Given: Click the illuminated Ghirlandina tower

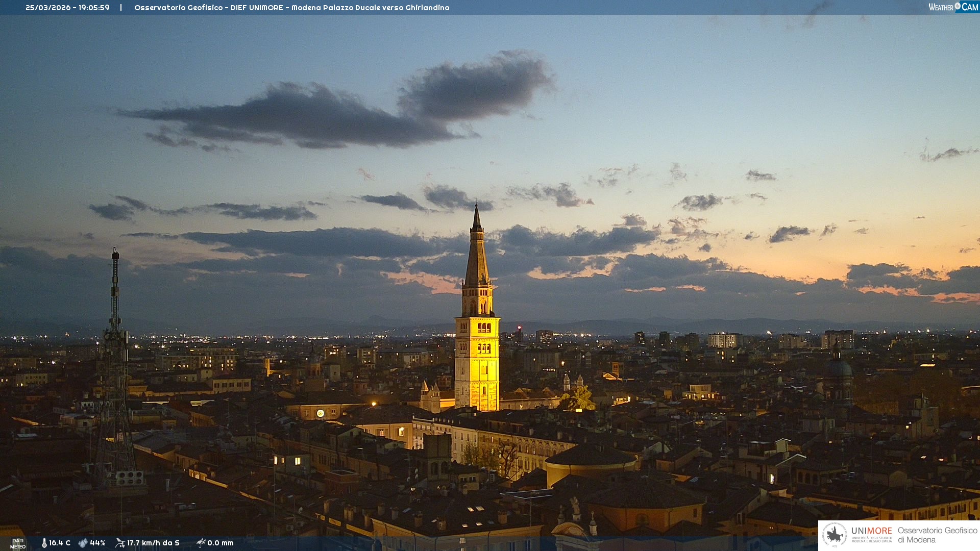Looking at the screenshot, I should (477, 357).
